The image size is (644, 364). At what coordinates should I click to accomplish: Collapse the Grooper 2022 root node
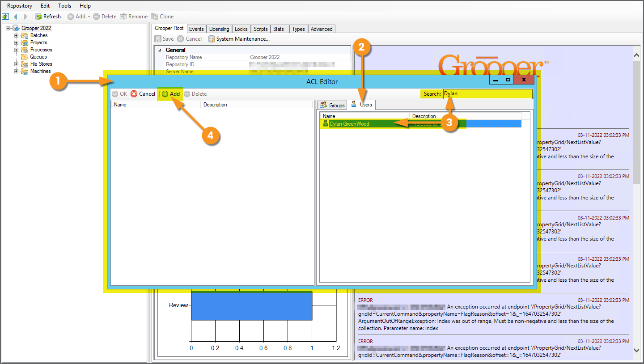tap(8, 28)
